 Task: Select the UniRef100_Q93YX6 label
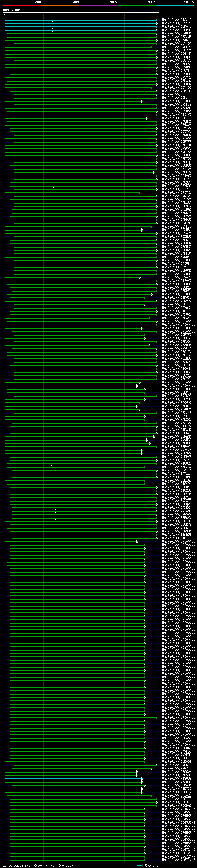(x=177, y=192)
